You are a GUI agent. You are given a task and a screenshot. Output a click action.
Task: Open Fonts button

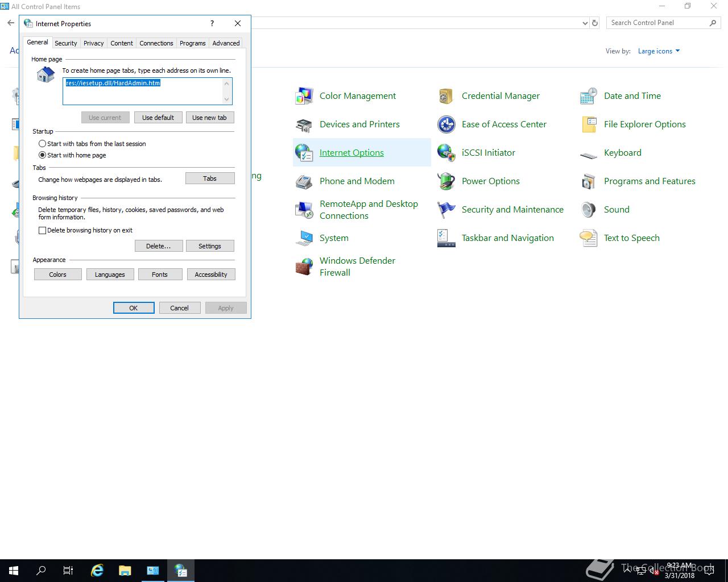coord(160,275)
